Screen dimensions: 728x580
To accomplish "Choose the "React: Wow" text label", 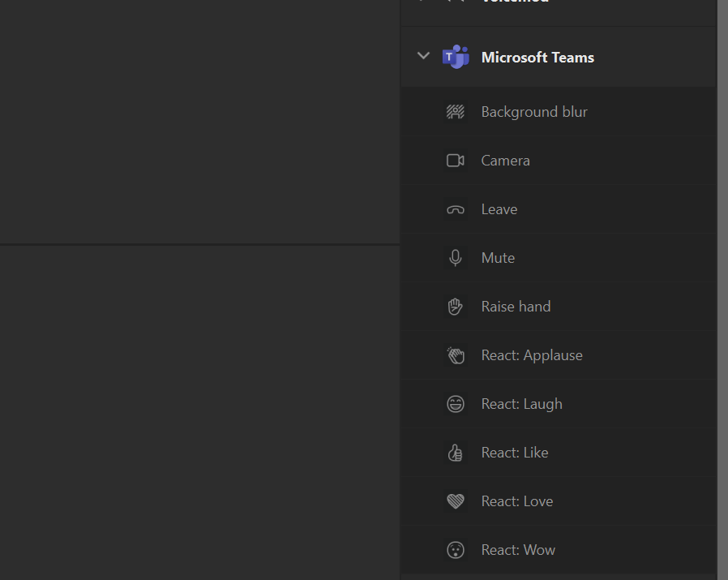I will click(518, 550).
